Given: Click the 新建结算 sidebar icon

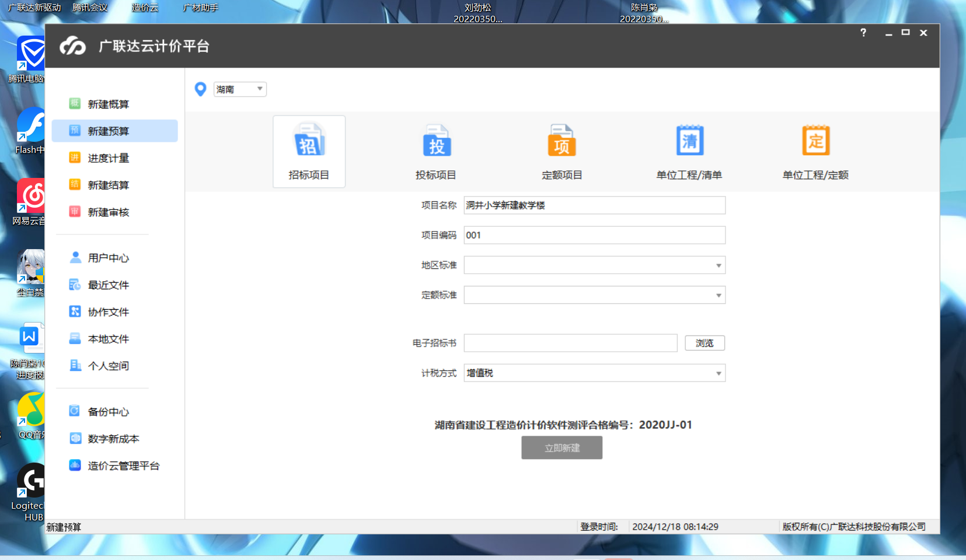Looking at the screenshot, I should [x=75, y=184].
